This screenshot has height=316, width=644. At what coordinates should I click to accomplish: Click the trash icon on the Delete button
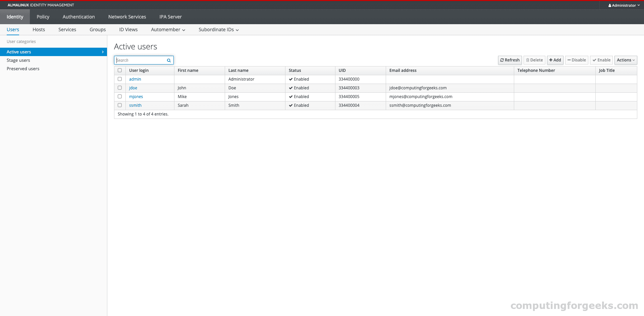tap(527, 60)
